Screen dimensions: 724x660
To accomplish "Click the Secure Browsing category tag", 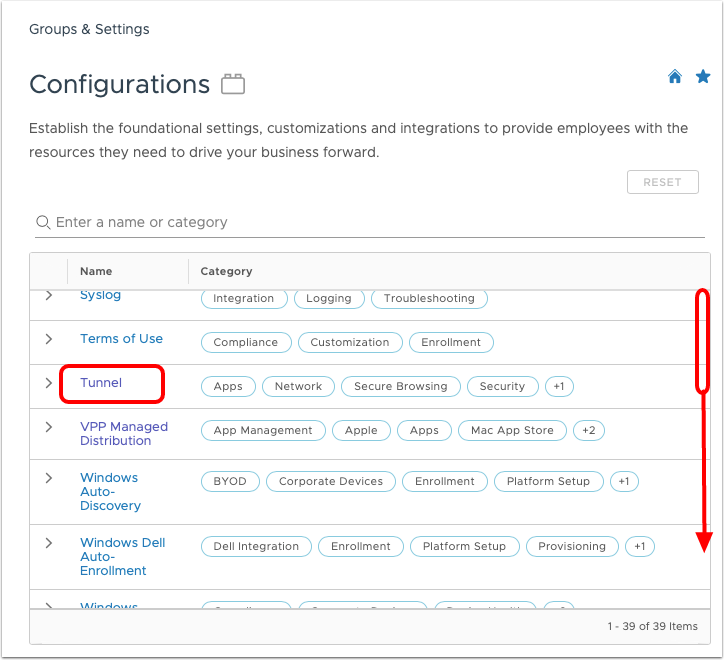I will coord(400,386).
